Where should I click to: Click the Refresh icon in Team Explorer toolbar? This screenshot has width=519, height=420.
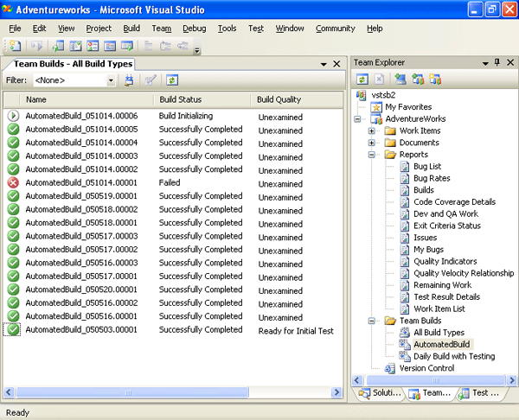[x=362, y=80]
